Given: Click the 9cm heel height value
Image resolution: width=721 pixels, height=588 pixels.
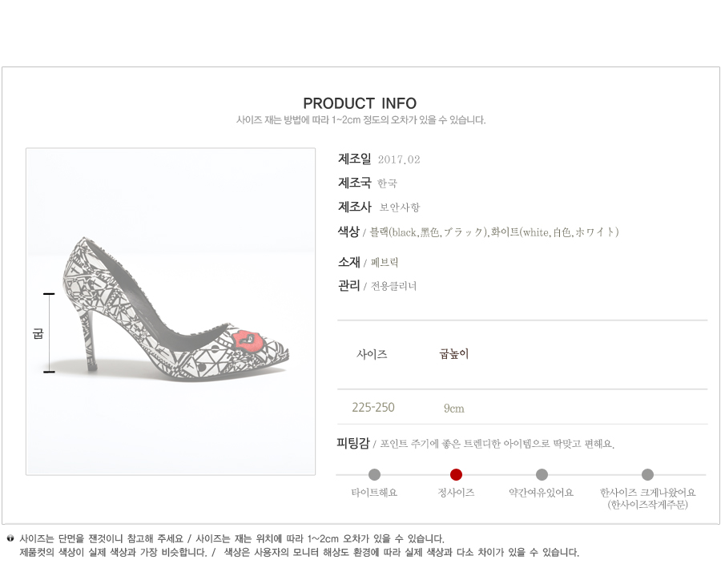Looking at the screenshot, I should [x=454, y=409].
